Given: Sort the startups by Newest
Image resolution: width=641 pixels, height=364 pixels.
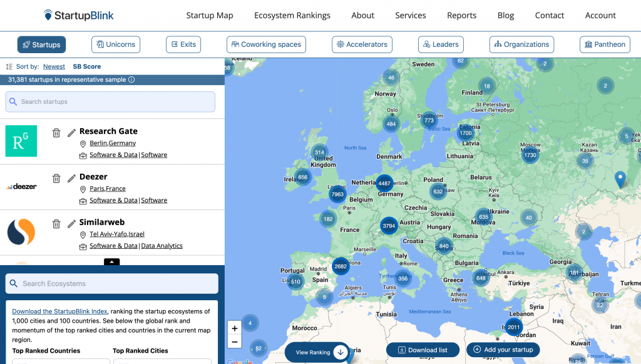Looking at the screenshot, I should (x=54, y=66).
